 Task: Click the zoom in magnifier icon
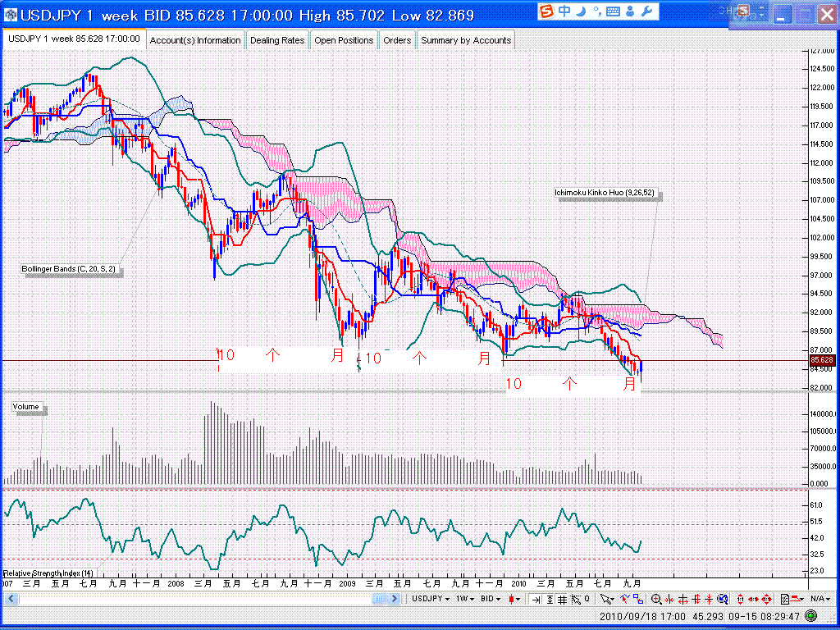point(656,600)
